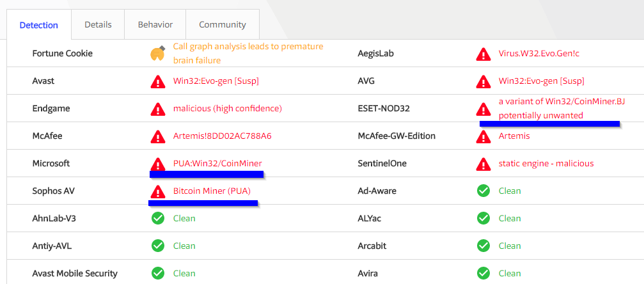Select the Bitcoin Miner (PUA) result
Screen dimensions: 644x284
point(212,191)
